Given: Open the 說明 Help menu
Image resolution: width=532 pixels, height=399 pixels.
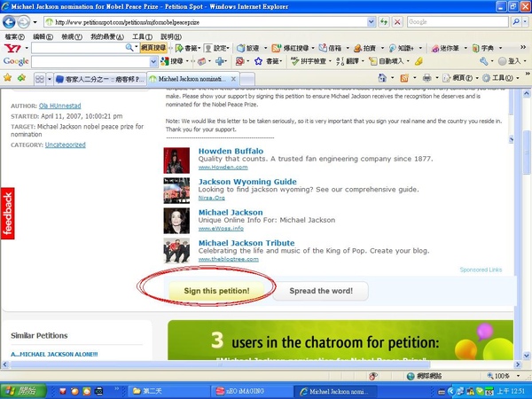Looking at the screenshot, I should pyautogui.click(x=171, y=36).
